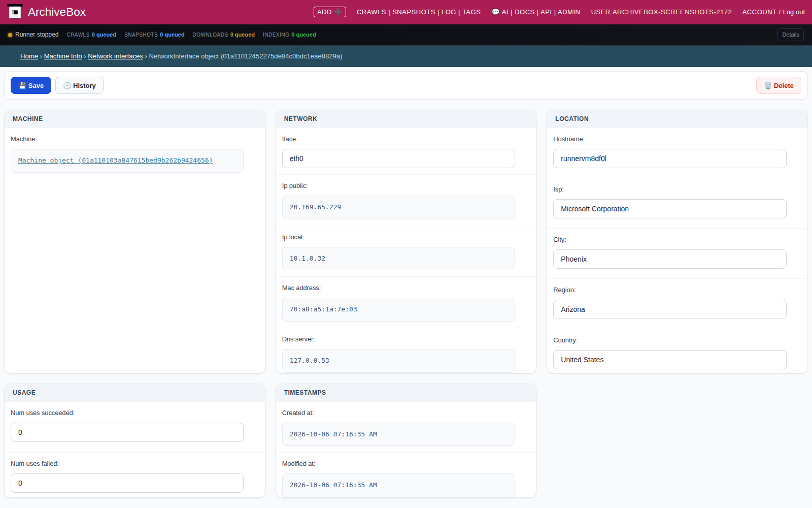Click the USER ARCHIVEBOX-SCREENSHOTS-2172 label
The image size is (812, 508).
661,12
